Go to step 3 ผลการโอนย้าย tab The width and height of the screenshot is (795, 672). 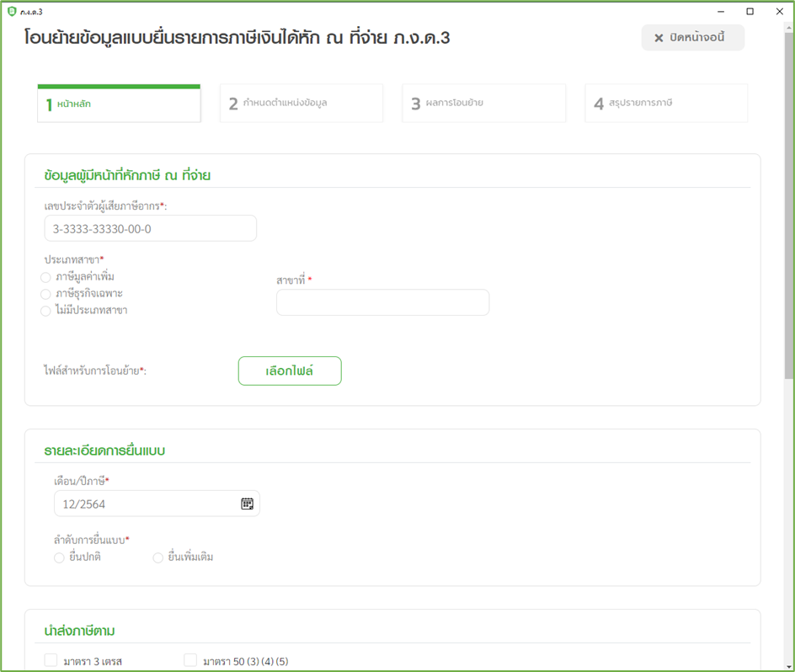483,104
